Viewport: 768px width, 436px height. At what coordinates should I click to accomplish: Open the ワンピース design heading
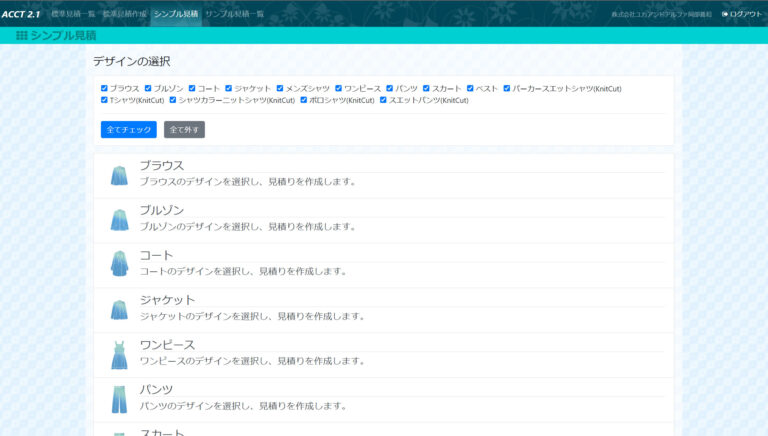(168, 345)
